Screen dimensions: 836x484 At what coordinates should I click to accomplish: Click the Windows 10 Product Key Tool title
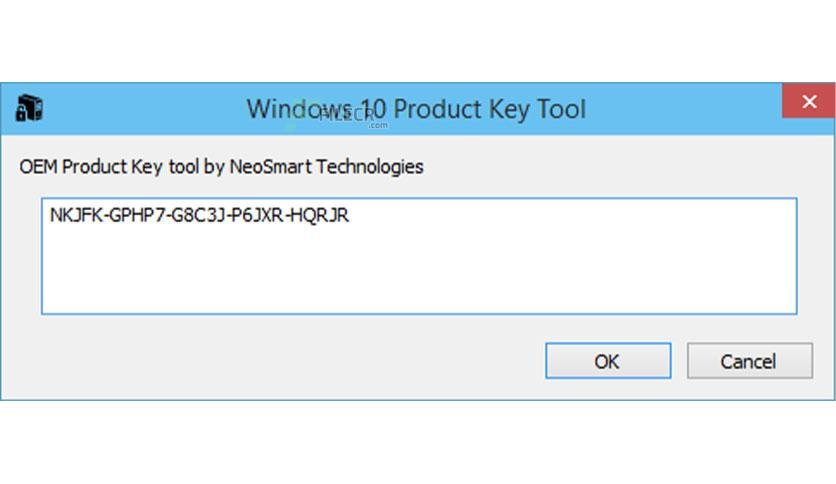pyautogui.click(x=416, y=109)
